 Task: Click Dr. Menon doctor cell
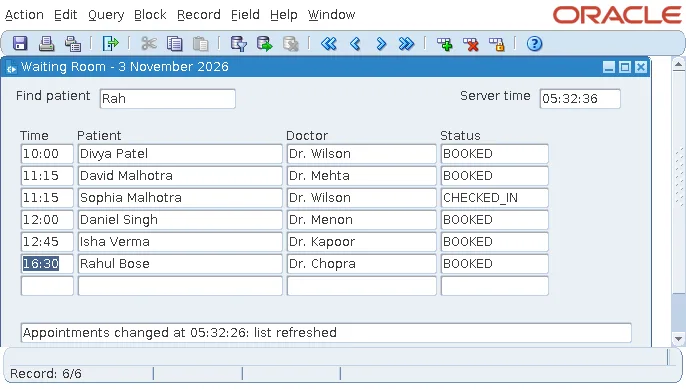click(x=361, y=220)
